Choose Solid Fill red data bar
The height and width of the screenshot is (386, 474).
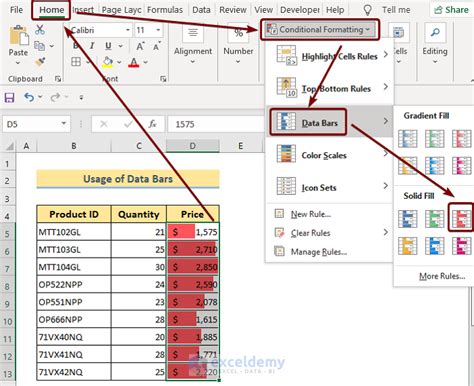pyautogui.click(x=461, y=219)
